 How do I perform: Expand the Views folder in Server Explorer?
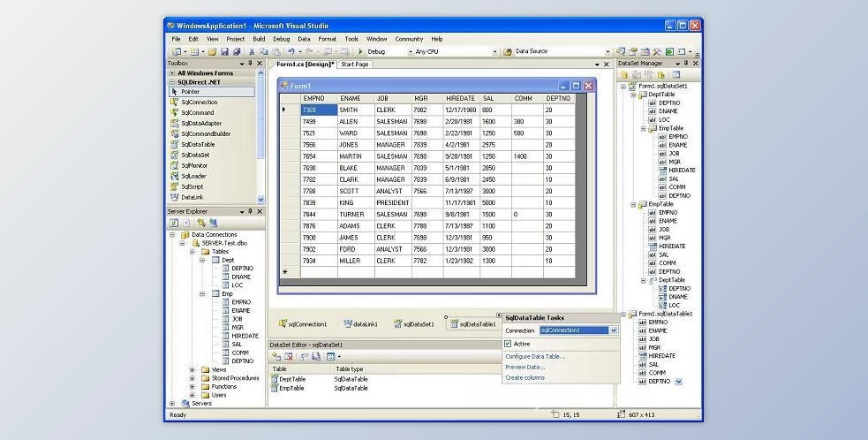[192, 369]
